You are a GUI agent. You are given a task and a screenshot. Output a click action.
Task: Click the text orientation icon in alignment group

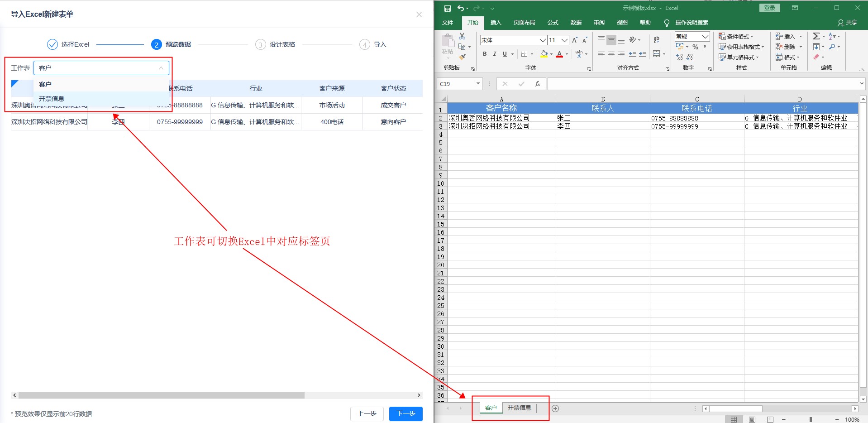point(633,40)
